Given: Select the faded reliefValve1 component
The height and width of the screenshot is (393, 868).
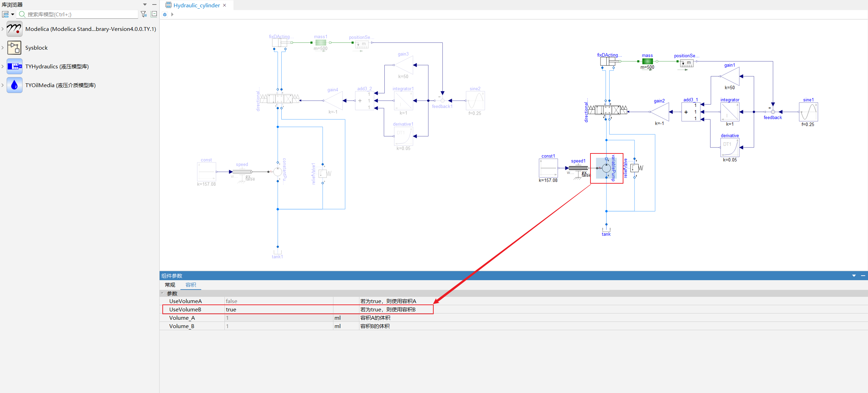Looking at the screenshot, I should (x=323, y=173).
